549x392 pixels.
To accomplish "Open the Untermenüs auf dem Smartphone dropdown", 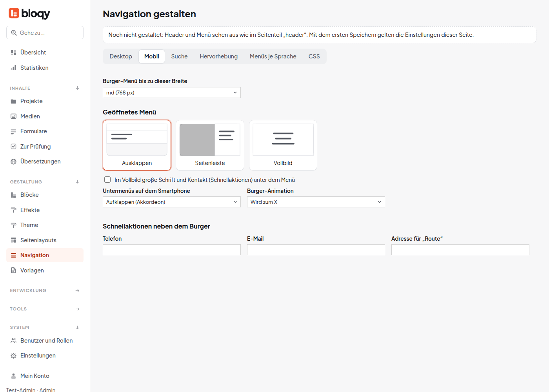I will pyautogui.click(x=172, y=202).
